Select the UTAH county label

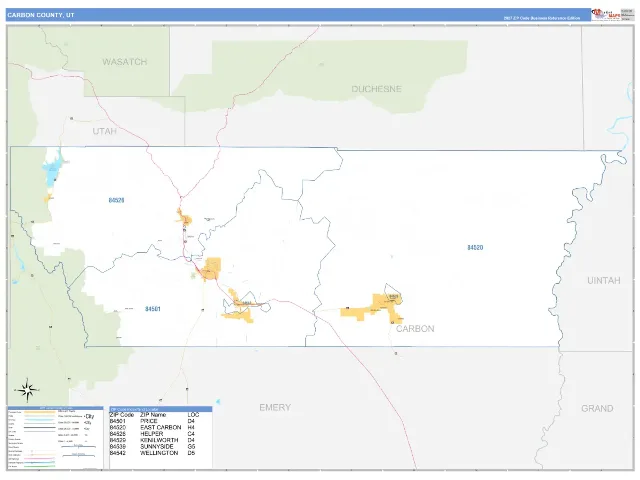pos(104,131)
